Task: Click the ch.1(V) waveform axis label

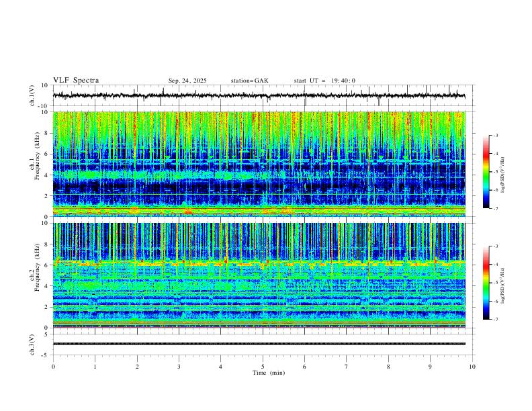Action: (32, 95)
